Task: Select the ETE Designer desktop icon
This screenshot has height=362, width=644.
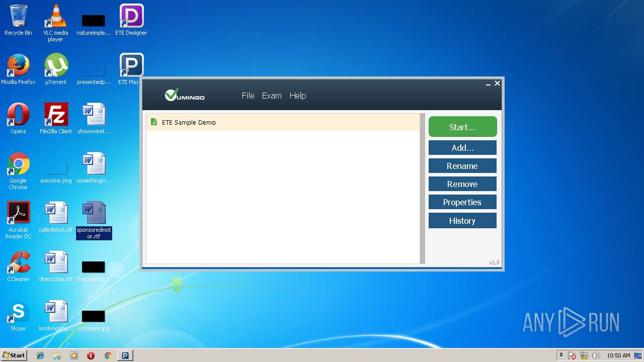Action: click(131, 20)
